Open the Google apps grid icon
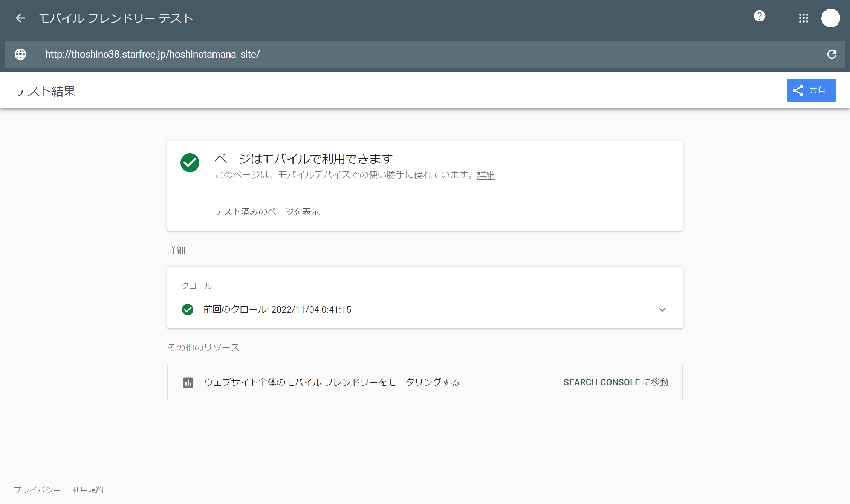Image resolution: width=850 pixels, height=504 pixels. click(803, 18)
